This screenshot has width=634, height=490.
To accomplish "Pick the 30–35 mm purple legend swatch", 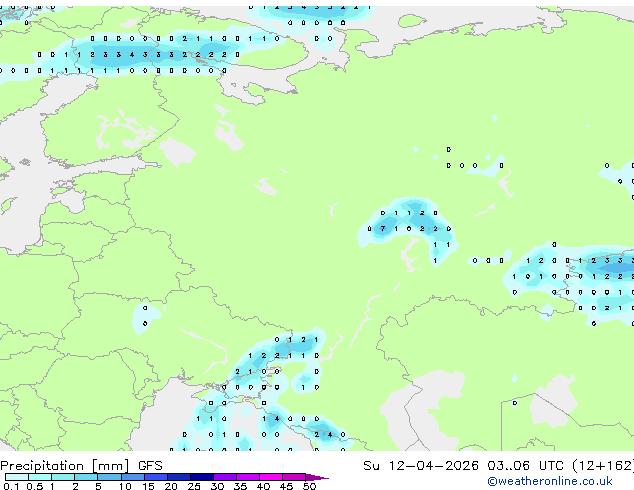I will pyautogui.click(x=225, y=477).
